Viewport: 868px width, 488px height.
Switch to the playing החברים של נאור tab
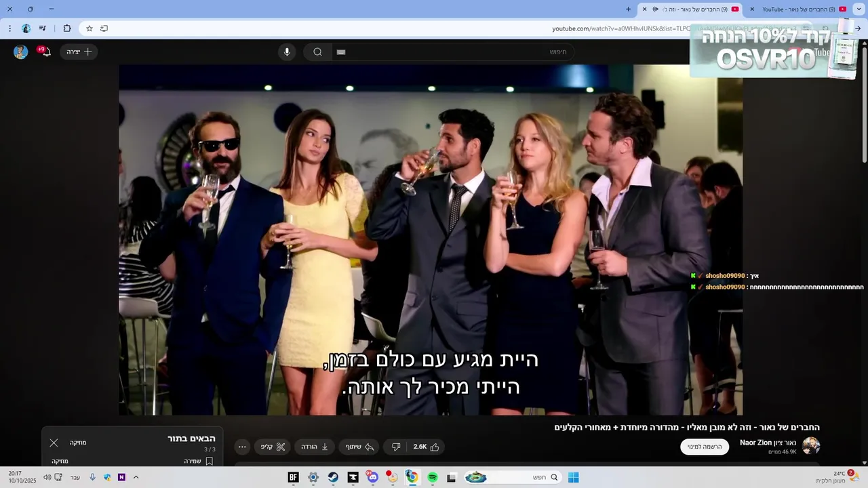pos(690,9)
